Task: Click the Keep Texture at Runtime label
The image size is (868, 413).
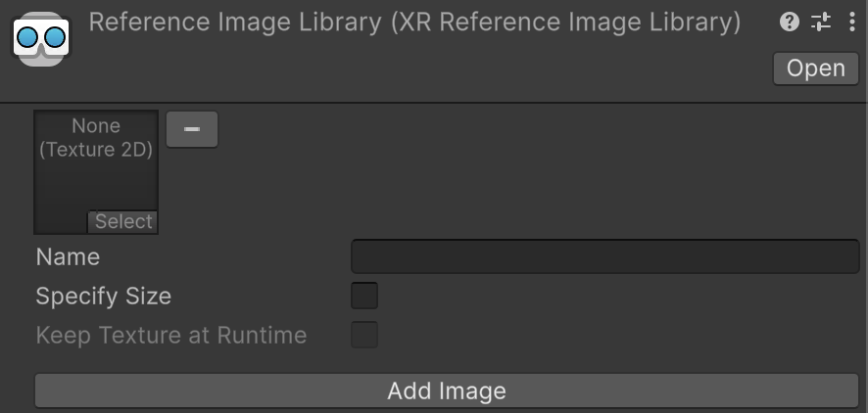Action: pos(171,335)
